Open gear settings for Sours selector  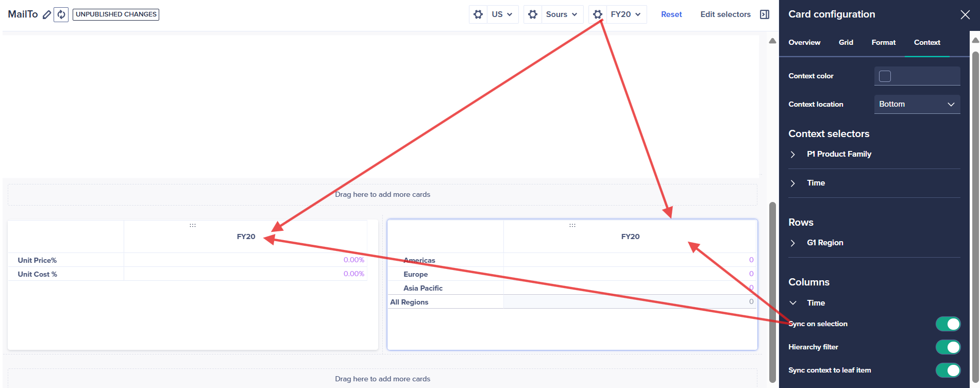(533, 14)
